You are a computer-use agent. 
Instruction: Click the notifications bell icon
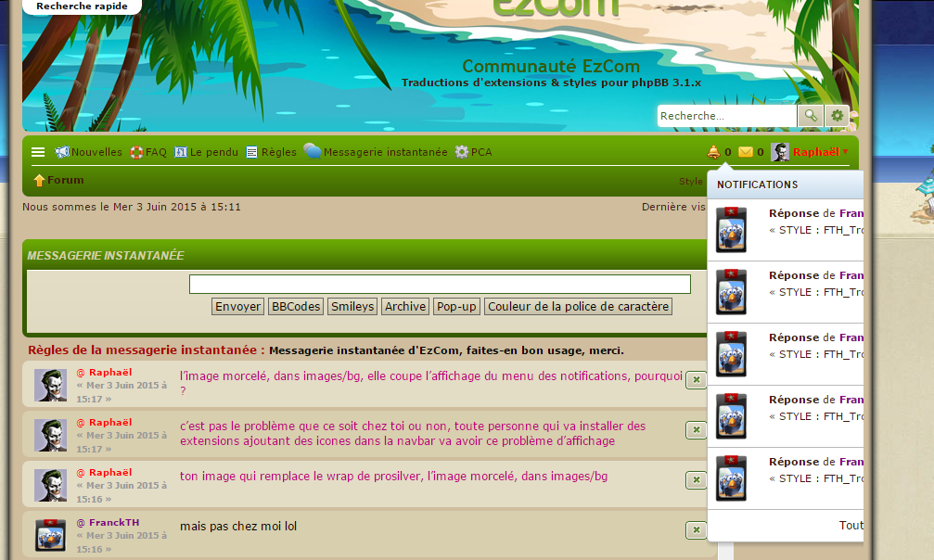pos(713,152)
